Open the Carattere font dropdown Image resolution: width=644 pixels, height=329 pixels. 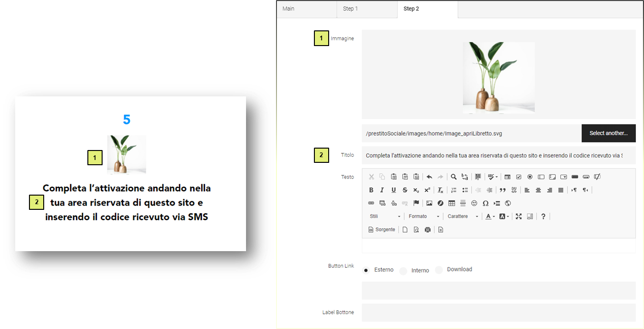click(463, 216)
